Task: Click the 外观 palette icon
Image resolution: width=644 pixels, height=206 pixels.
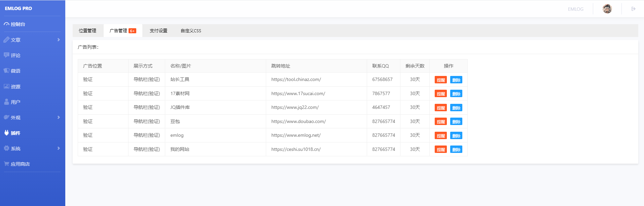Action: [x=6, y=117]
